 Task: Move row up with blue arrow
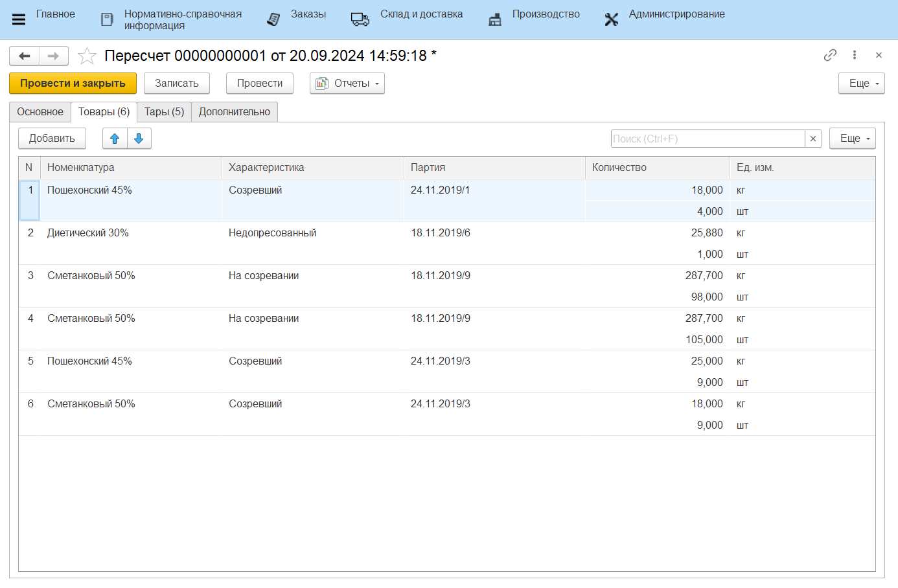pyautogui.click(x=115, y=139)
